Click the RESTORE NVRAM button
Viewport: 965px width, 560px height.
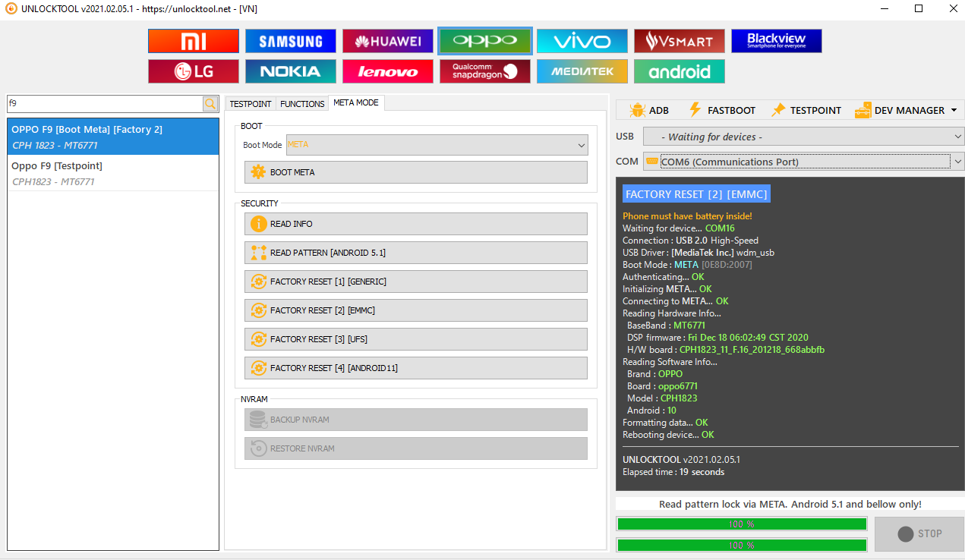(416, 448)
